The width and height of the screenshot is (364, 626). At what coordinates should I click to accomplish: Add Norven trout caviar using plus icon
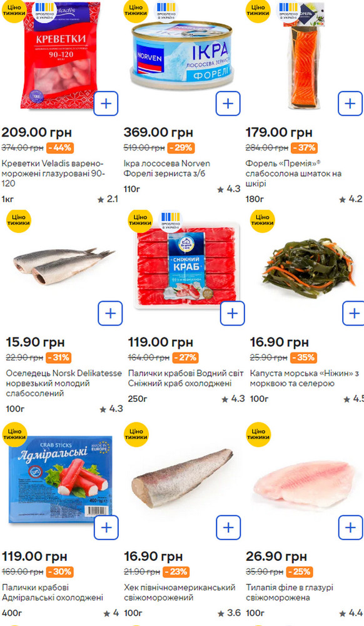pos(228,103)
